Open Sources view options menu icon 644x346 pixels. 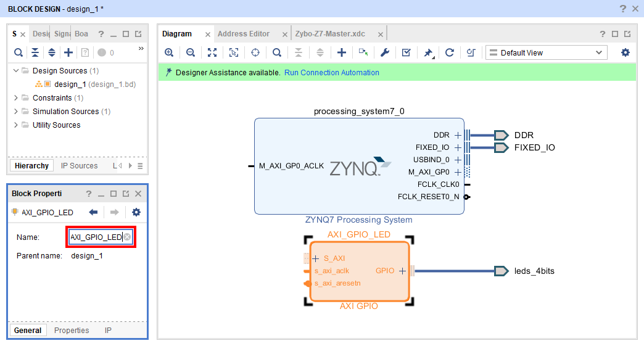coord(140,166)
